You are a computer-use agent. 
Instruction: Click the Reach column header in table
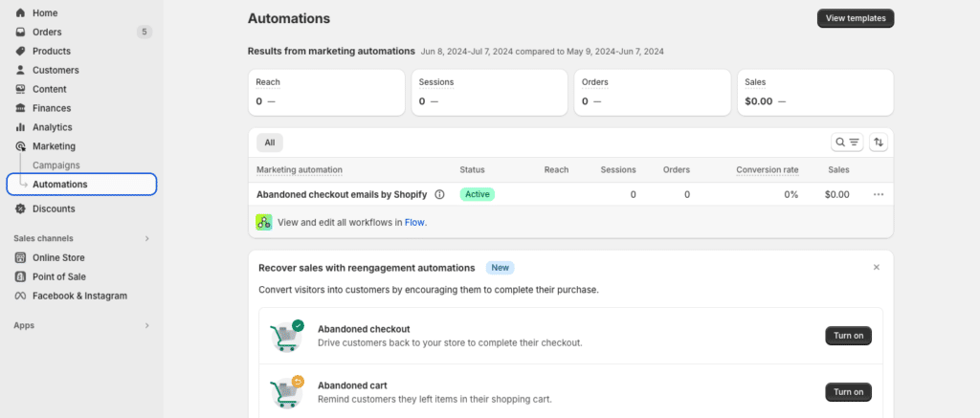pos(556,170)
